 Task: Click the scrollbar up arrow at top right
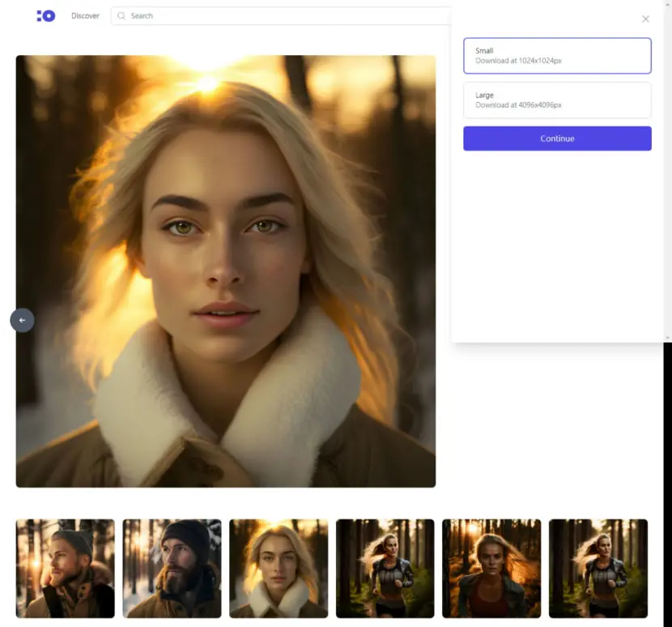[668, 3]
